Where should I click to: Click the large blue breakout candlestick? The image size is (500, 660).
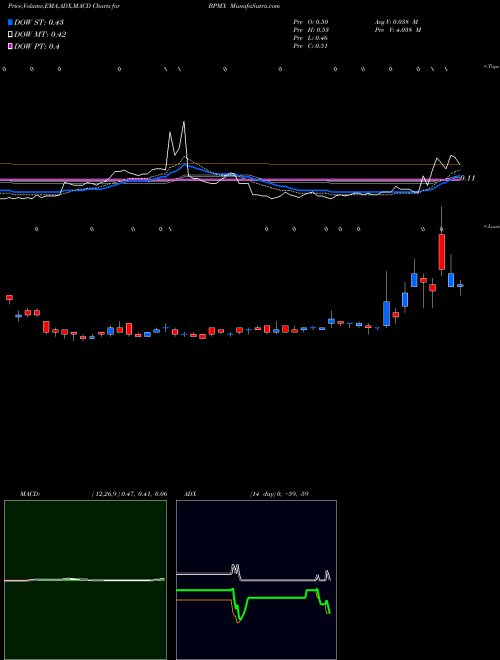[386, 313]
